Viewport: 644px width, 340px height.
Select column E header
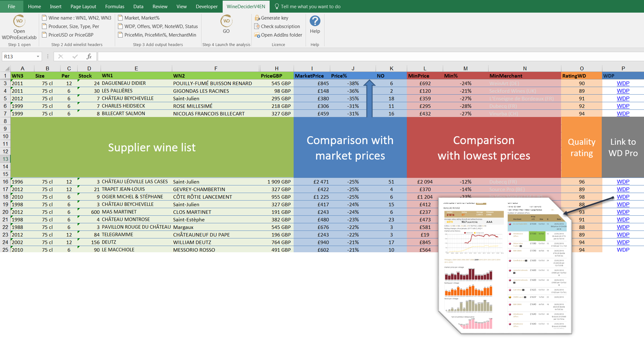tap(136, 69)
